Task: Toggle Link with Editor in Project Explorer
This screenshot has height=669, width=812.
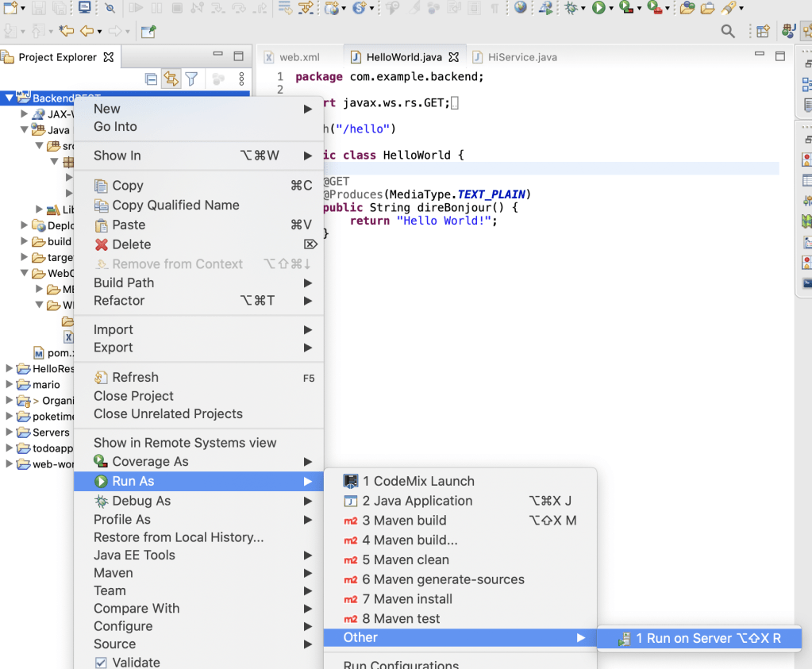Action: (x=170, y=79)
